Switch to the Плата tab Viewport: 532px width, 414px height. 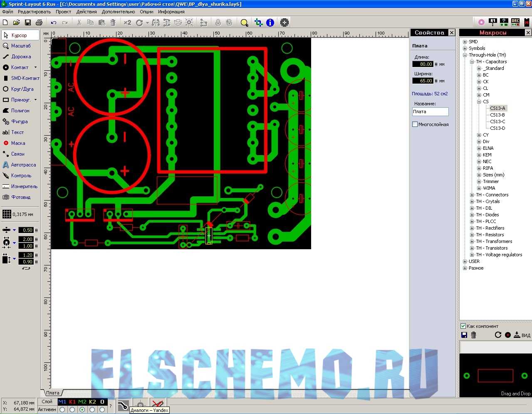pos(52,392)
